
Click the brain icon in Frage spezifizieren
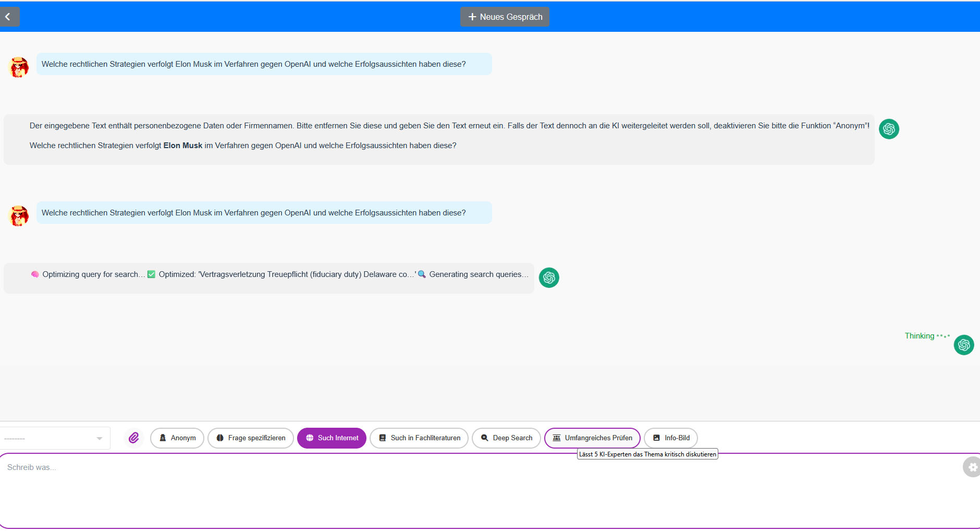coord(220,438)
